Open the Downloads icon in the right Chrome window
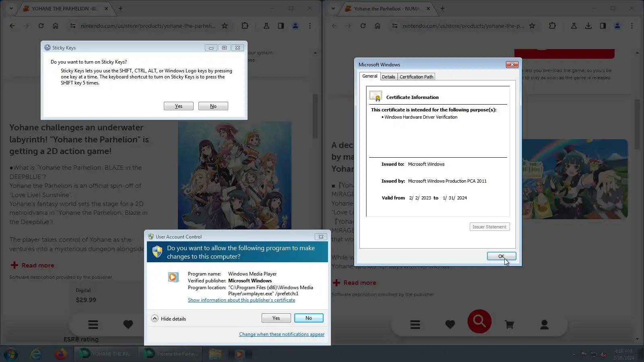Viewport: 644px width, 362px height. click(588, 26)
